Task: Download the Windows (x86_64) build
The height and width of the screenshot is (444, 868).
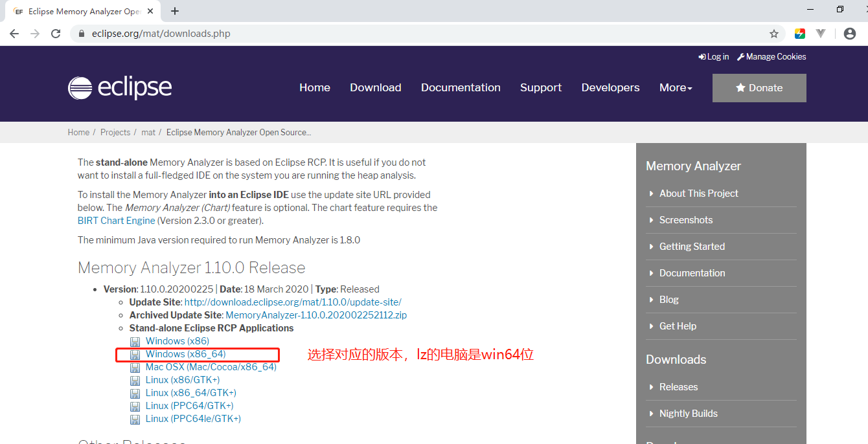Action: point(186,354)
